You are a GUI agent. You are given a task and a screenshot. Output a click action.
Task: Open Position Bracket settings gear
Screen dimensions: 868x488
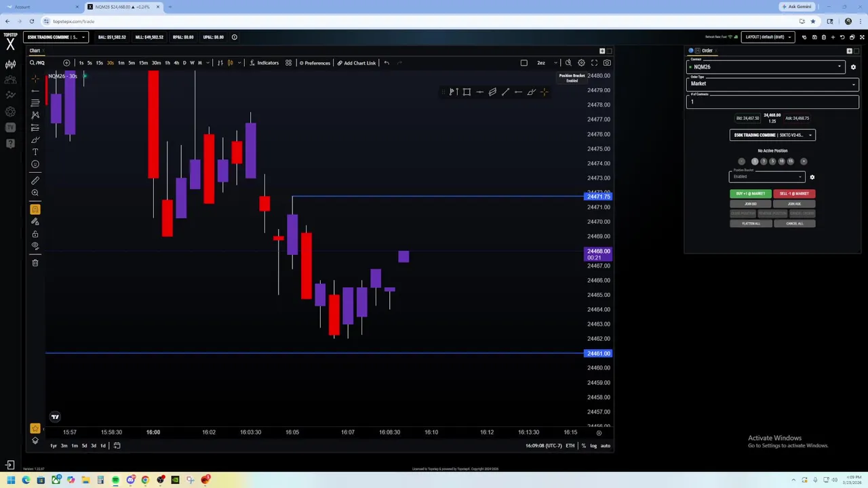point(812,178)
